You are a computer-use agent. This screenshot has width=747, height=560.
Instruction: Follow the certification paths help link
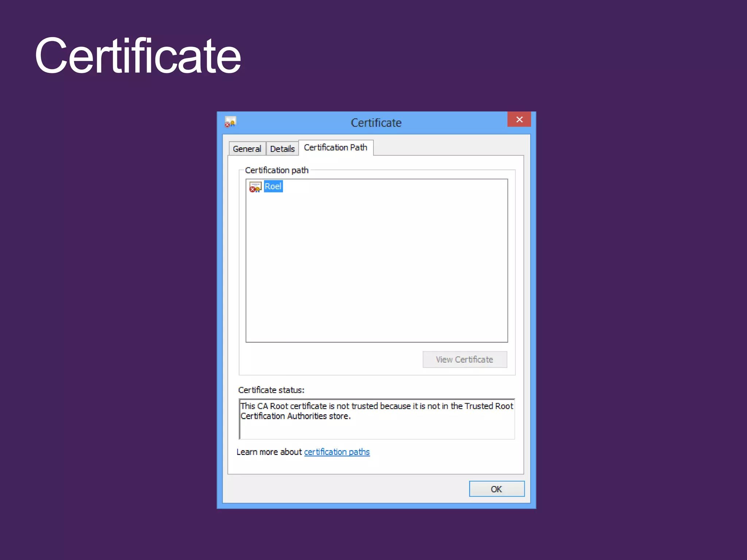click(337, 452)
